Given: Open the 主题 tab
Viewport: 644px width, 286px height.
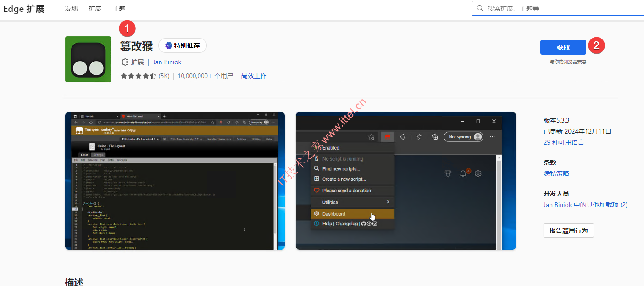Looking at the screenshot, I should point(119,8).
